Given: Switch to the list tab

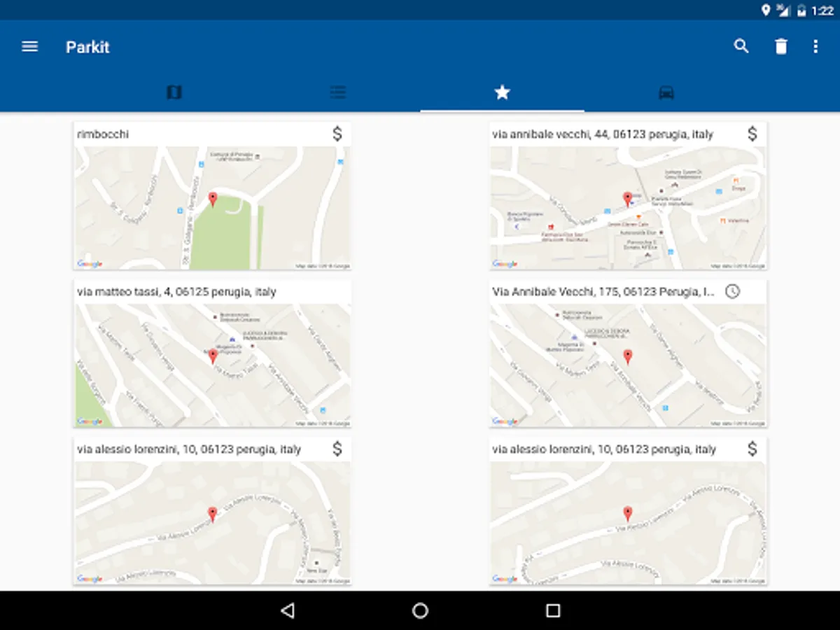Looking at the screenshot, I should click(x=338, y=92).
